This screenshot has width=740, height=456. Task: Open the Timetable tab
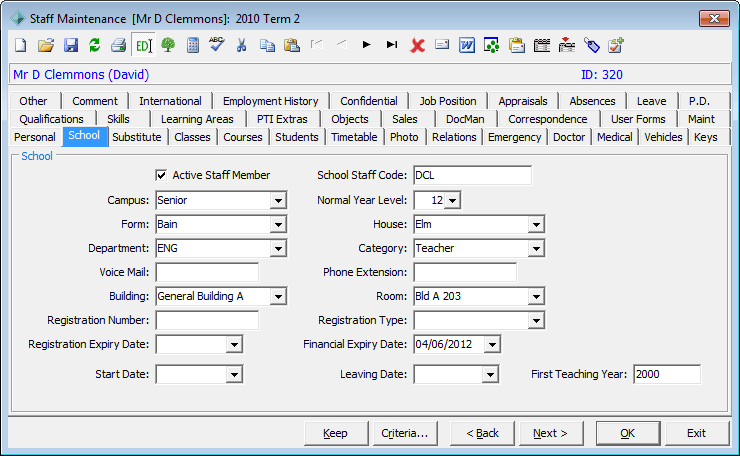pos(354,137)
